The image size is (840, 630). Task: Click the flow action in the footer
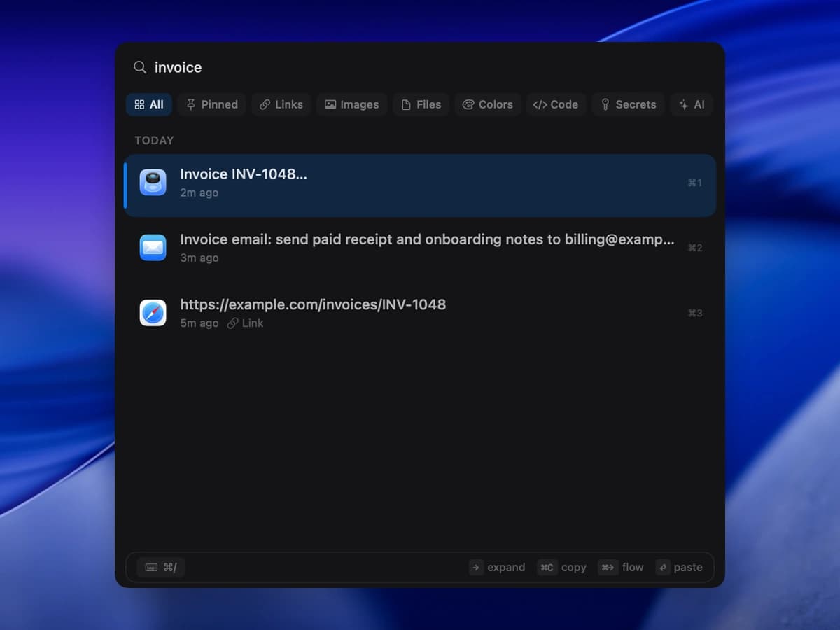point(621,567)
